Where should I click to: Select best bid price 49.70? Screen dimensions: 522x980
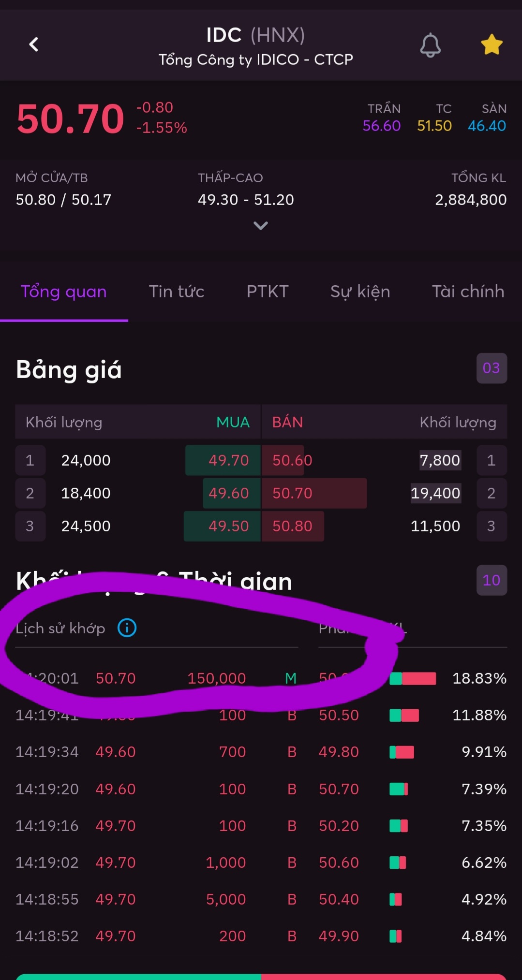(x=228, y=460)
